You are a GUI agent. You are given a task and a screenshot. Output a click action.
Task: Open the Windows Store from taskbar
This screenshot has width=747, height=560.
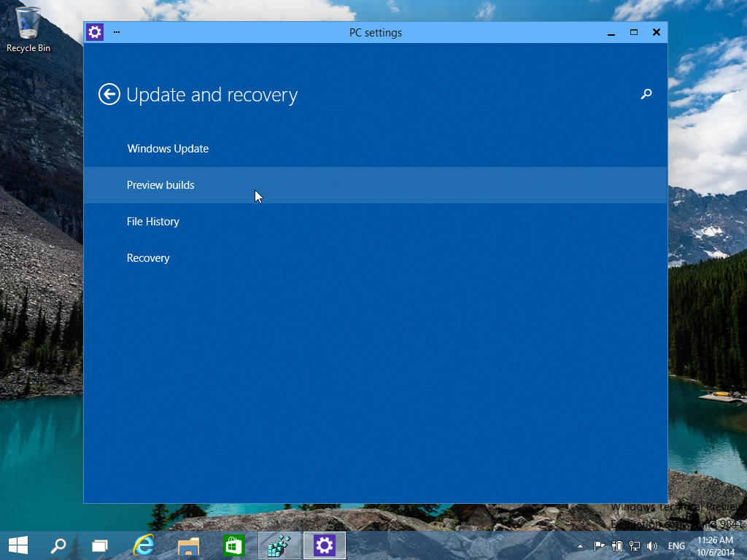[x=233, y=545]
